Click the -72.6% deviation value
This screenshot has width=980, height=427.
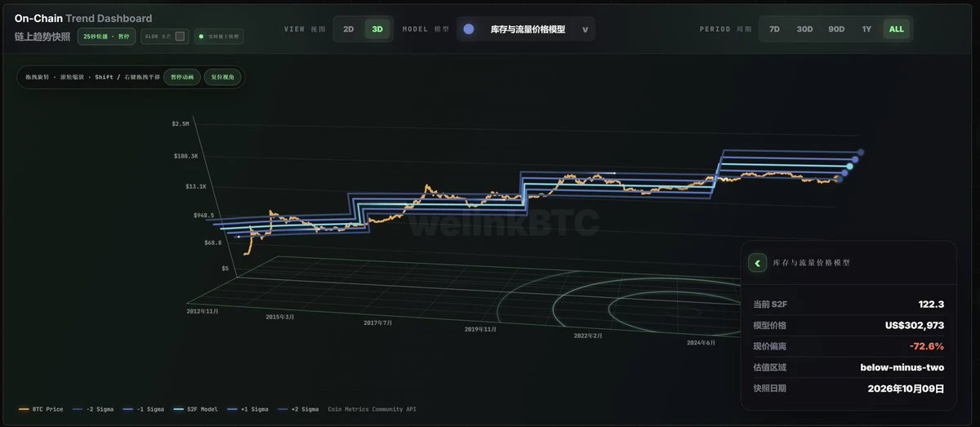(927, 347)
